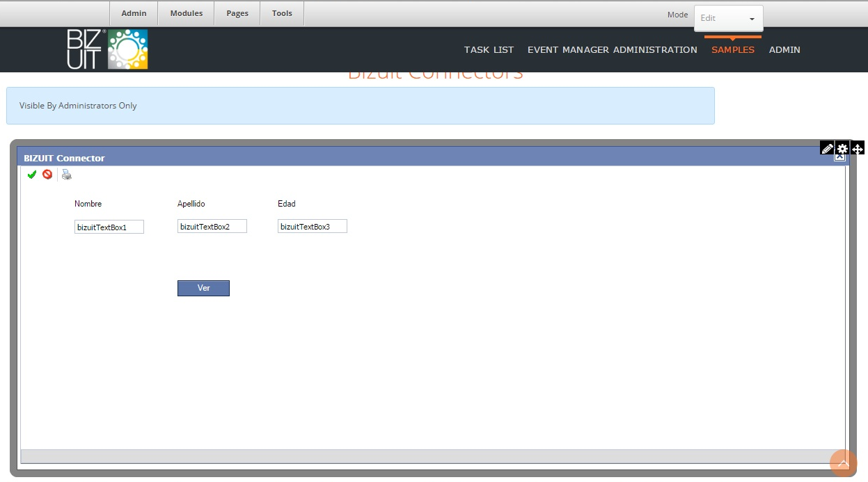Open the Admin menu in control bar
Viewport: 868px width, 482px height.
pyautogui.click(x=134, y=13)
